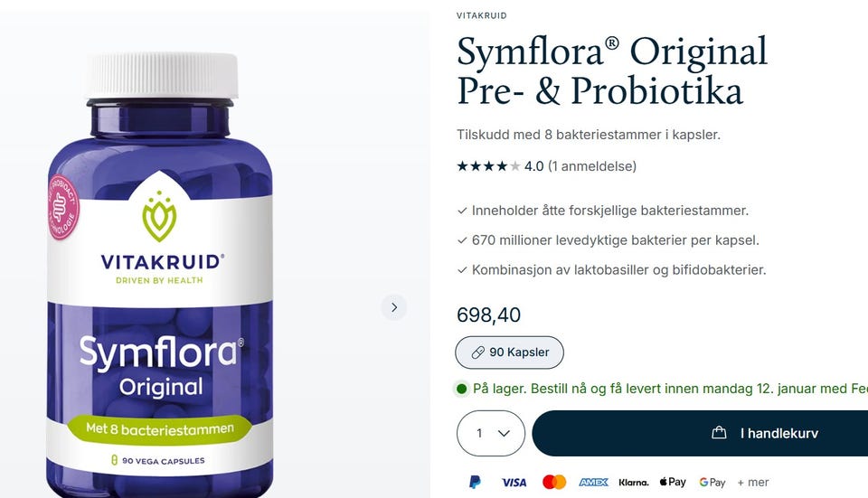Viewport: 868px width, 498px height.
Task: Click the capsule icon on 90 Kapsler option
Action: click(x=477, y=352)
